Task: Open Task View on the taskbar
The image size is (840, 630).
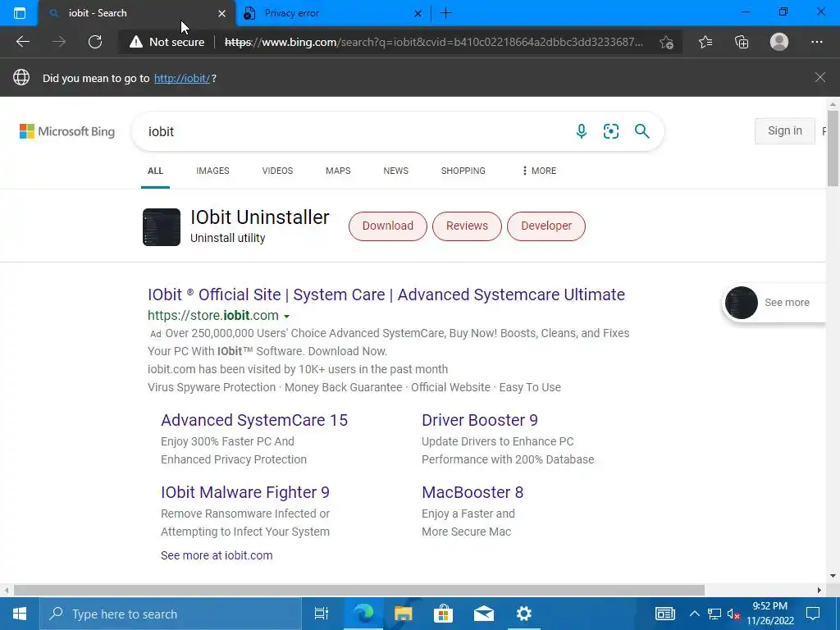Action: [322, 614]
